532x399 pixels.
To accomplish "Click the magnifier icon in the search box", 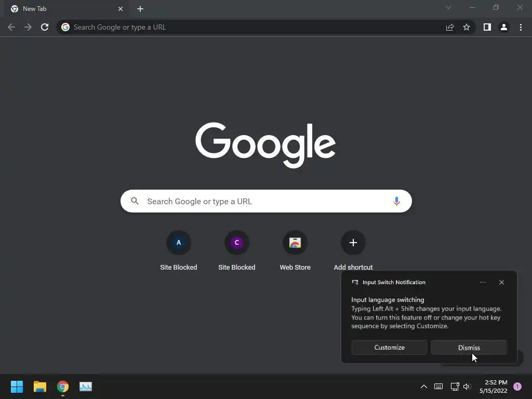I will tap(135, 201).
